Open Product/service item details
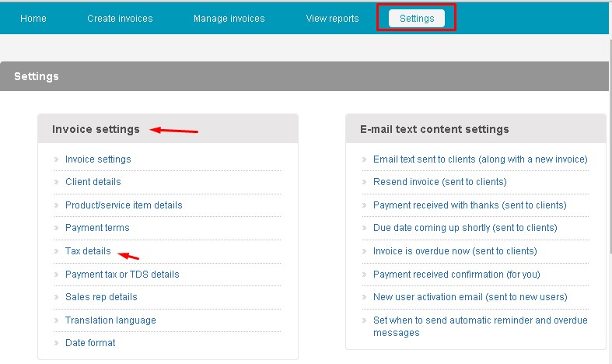 click(124, 205)
